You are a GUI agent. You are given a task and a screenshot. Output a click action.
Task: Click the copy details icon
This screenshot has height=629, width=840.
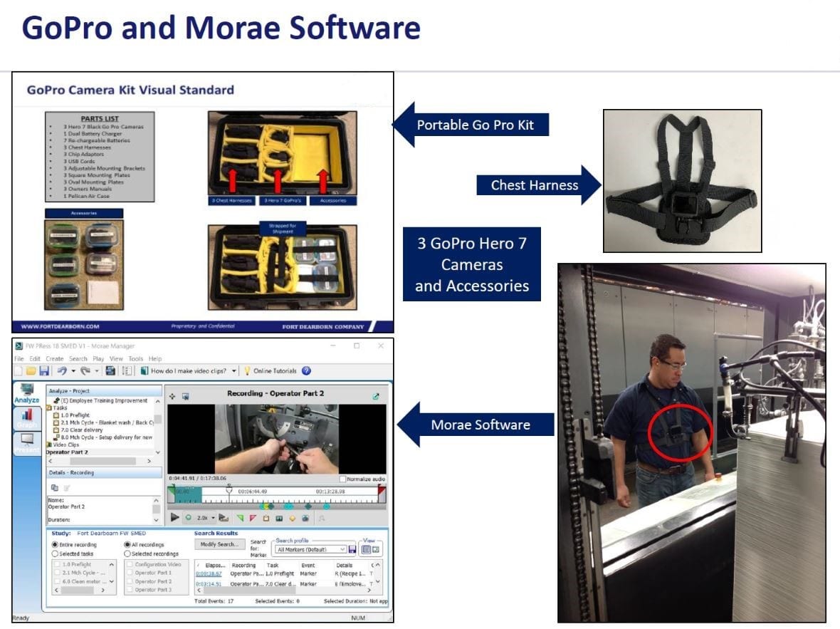[55, 487]
